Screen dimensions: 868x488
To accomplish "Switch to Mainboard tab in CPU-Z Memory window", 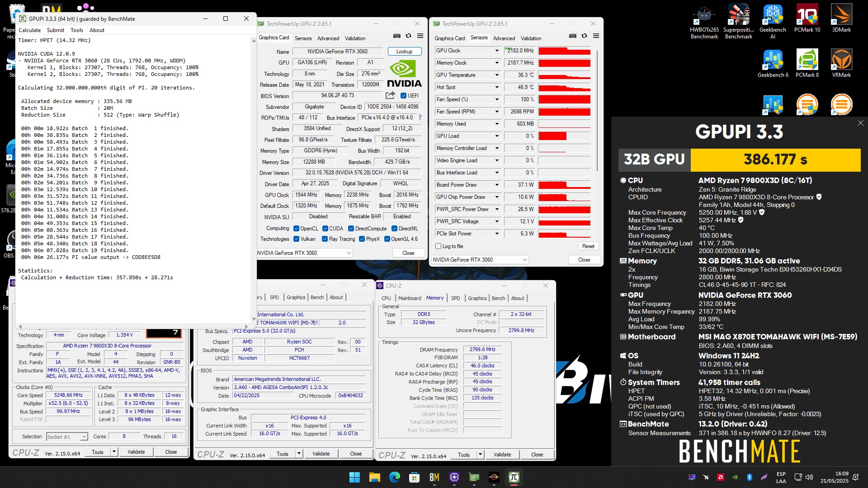I will [410, 298].
